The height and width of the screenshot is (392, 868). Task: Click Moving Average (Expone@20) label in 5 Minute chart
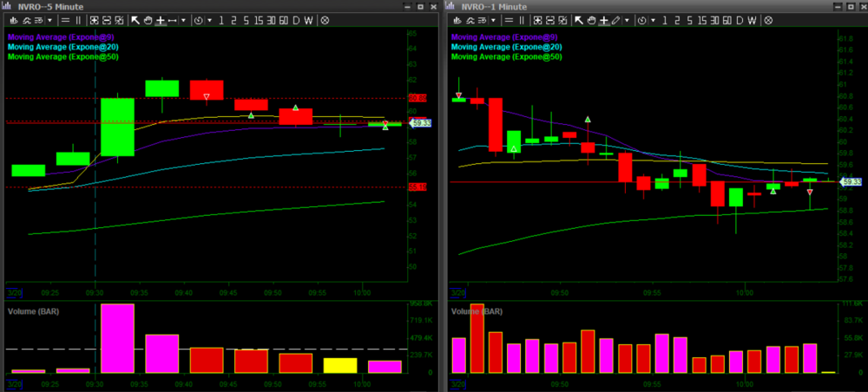62,47
